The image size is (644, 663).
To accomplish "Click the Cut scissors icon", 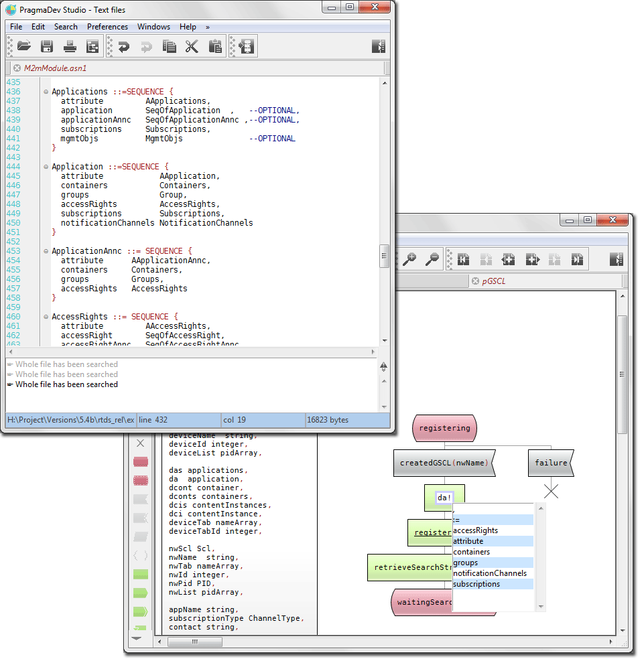I will 192,46.
